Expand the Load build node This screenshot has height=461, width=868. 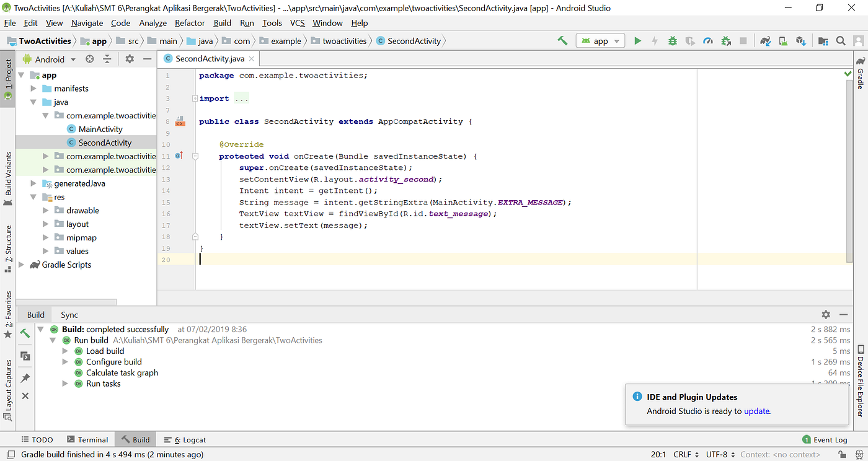(65, 351)
